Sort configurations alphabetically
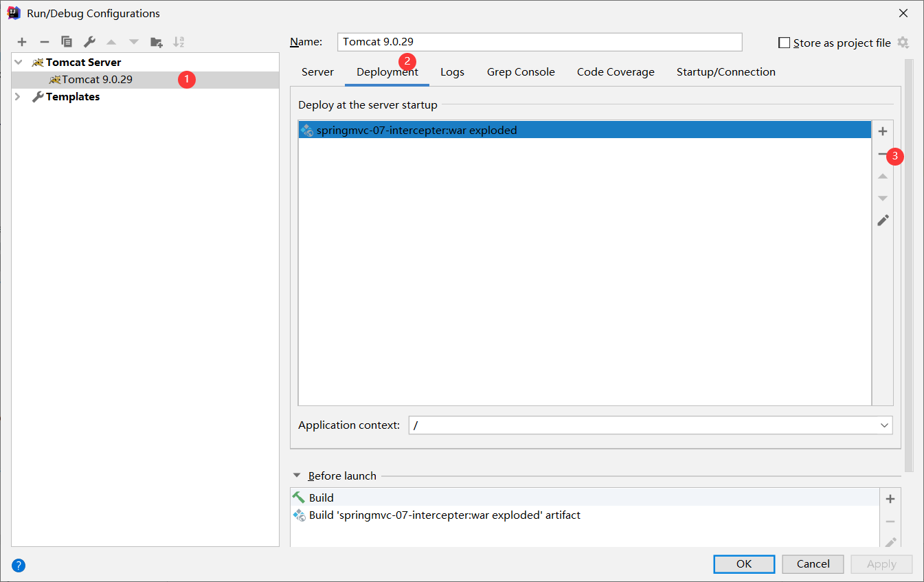This screenshot has width=924, height=582. pos(179,43)
